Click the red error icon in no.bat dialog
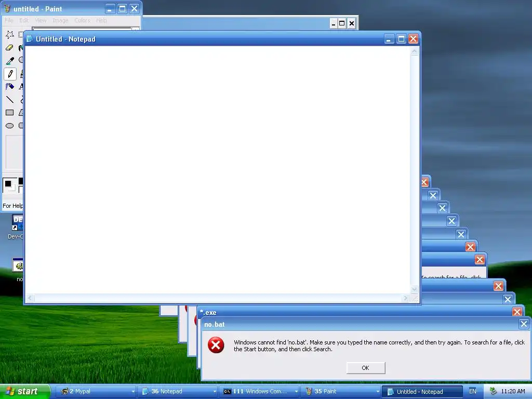532x399 pixels. point(216,345)
